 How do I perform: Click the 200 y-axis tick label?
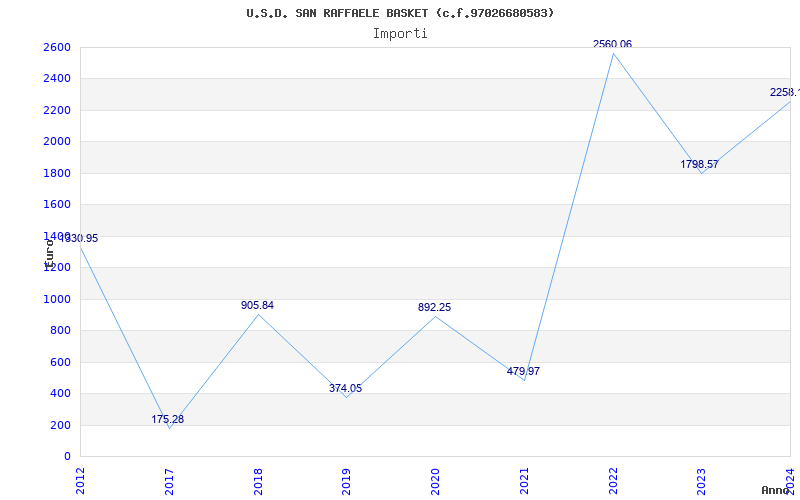tap(60, 426)
